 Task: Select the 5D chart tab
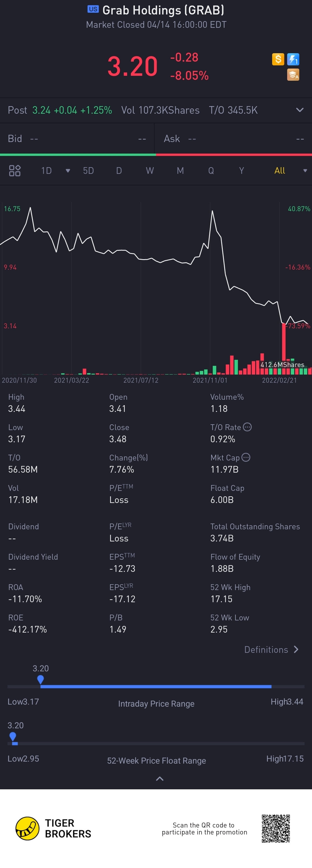pyautogui.click(x=88, y=170)
